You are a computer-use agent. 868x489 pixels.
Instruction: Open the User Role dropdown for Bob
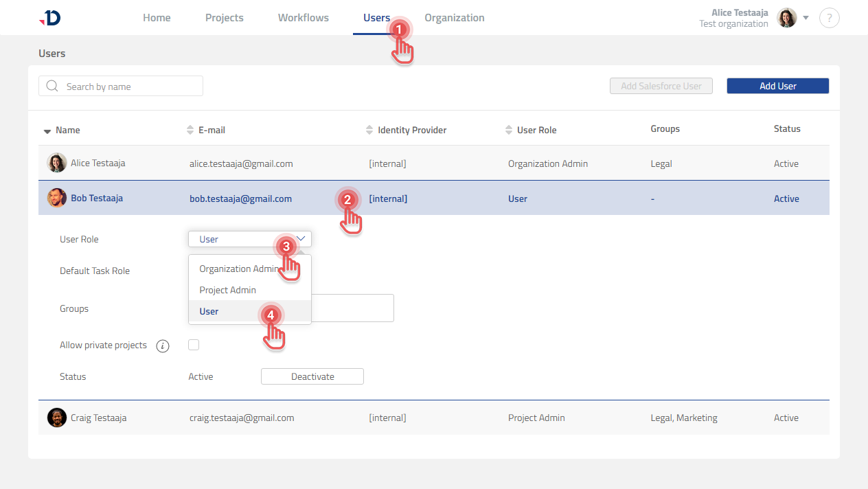coord(249,238)
